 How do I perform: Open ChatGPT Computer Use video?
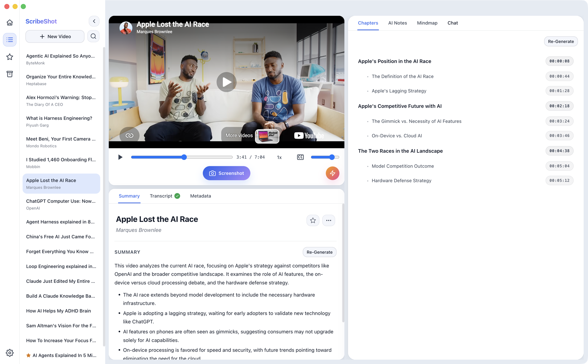point(61,204)
